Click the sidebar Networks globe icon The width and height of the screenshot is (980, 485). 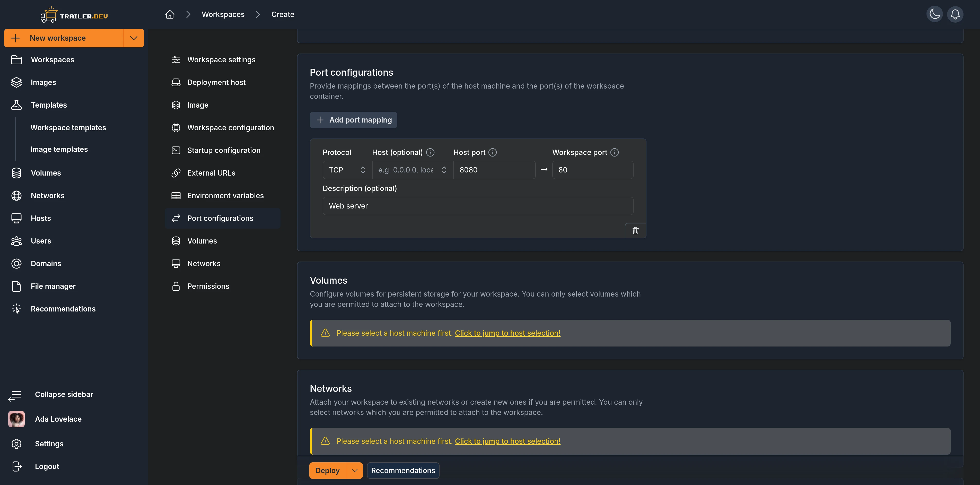click(16, 196)
